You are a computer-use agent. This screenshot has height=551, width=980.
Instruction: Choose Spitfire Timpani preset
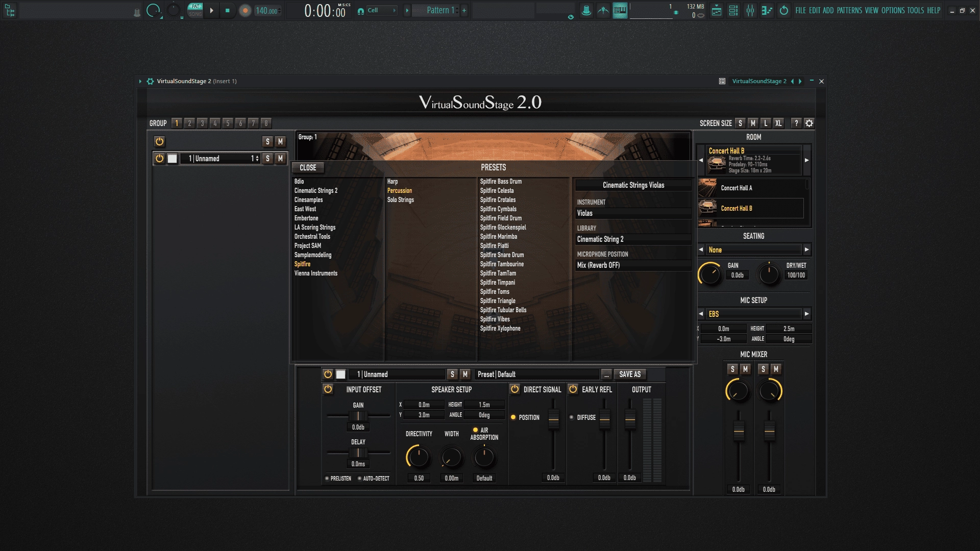(497, 283)
